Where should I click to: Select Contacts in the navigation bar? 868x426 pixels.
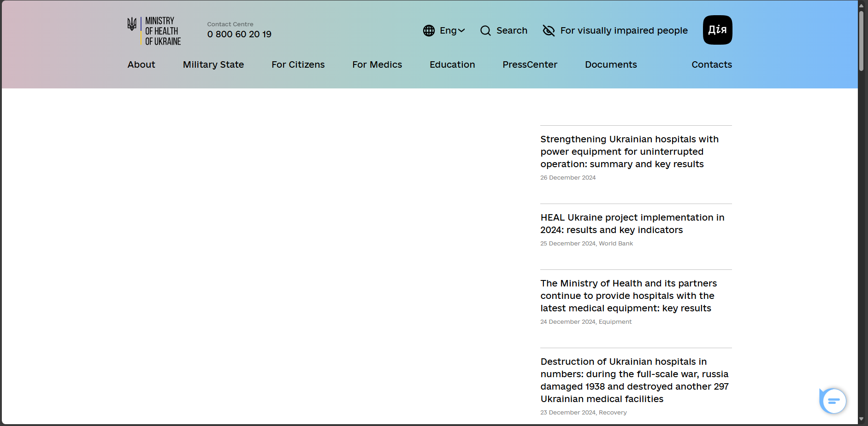click(x=711, y=64)
